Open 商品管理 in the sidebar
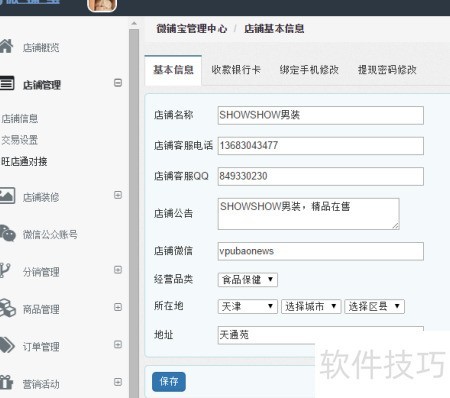 point(41,309)
